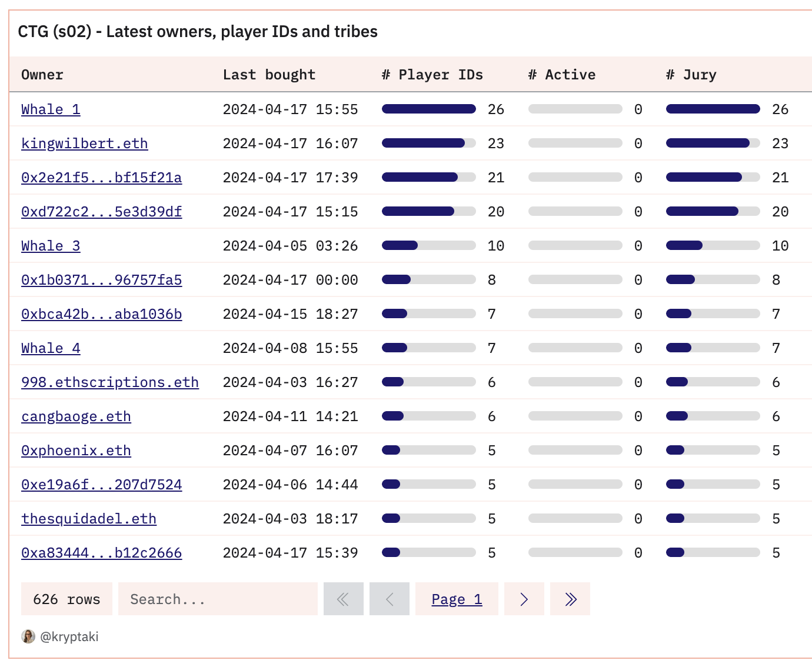Open 0xa83444...b12c2666 address link
The height and width of the screenshot is (667, 812).
tap(101, 553)
